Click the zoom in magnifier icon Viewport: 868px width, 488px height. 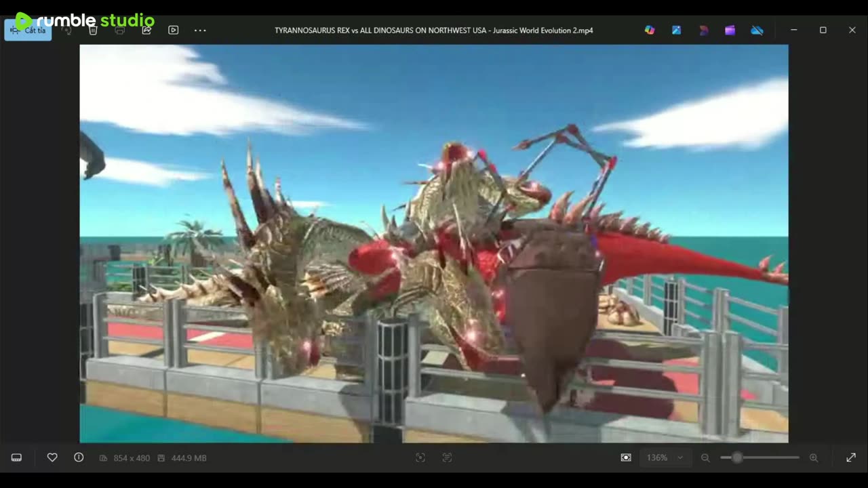tap(814, 458)
